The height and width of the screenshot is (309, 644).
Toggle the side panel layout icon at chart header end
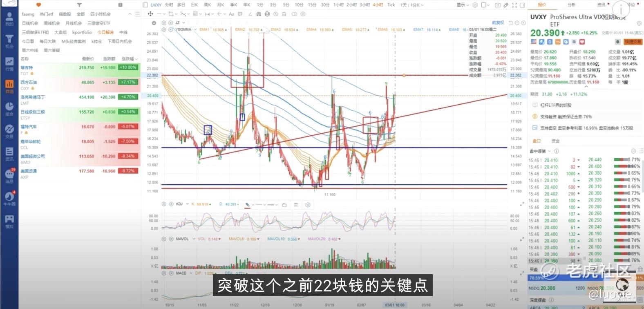point(523,5)
